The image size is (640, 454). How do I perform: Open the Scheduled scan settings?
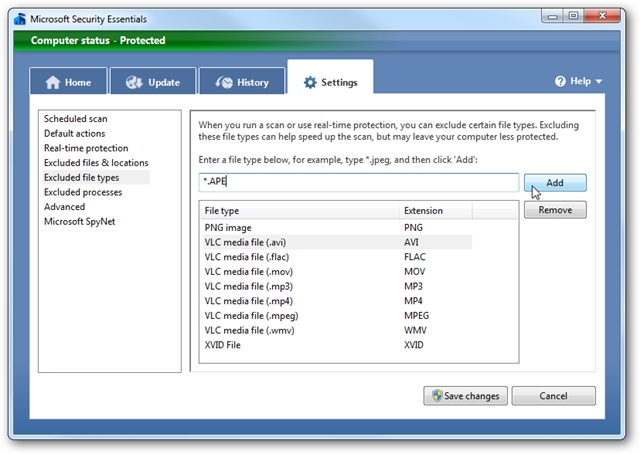point(75,119)
